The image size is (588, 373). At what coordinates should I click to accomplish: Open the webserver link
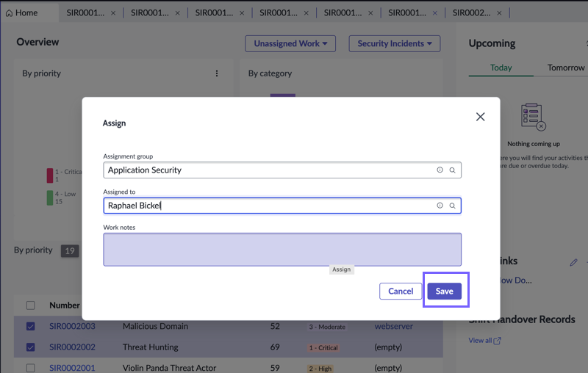(x=394, y=326)
